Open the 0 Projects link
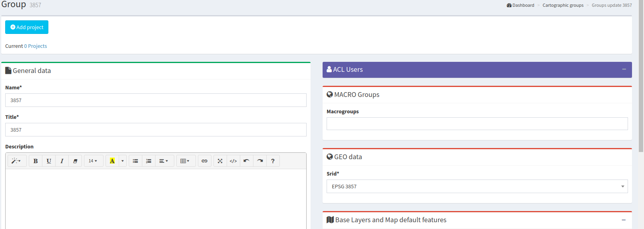644x229 pixels. (x=36, y=46)
